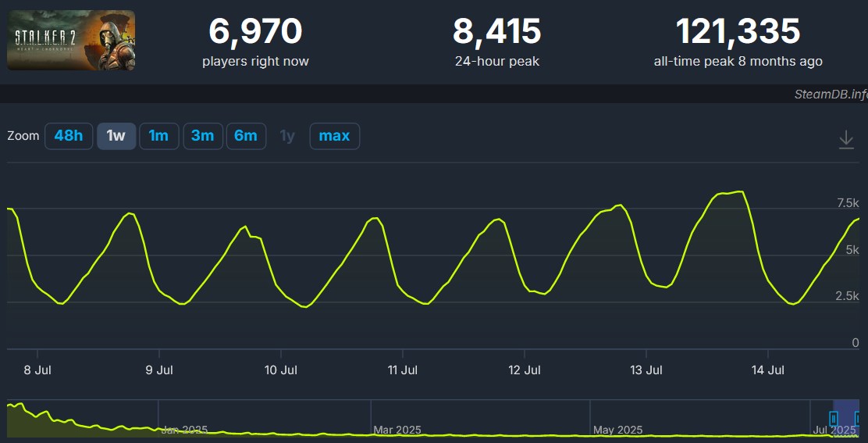
Task: Click the 9 Jul axis label
Action: coord(159,370)
